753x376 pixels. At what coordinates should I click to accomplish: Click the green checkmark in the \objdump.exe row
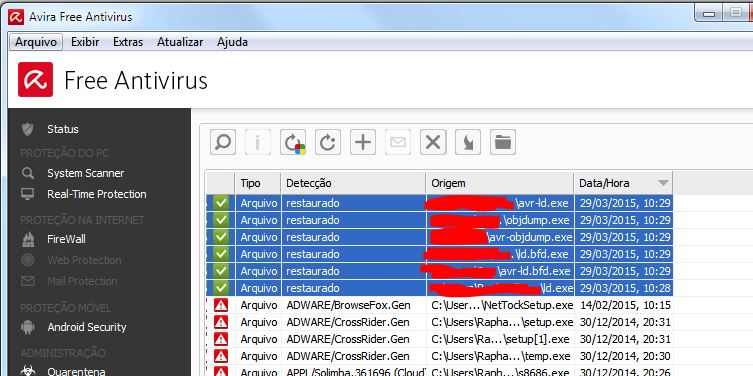(x=221, y=220)
